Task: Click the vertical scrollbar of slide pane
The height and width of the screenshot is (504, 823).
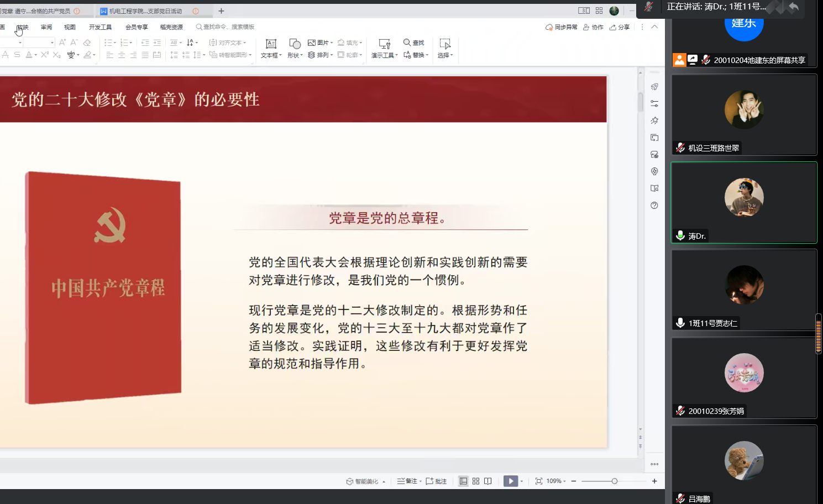Action: coord(641,102)
